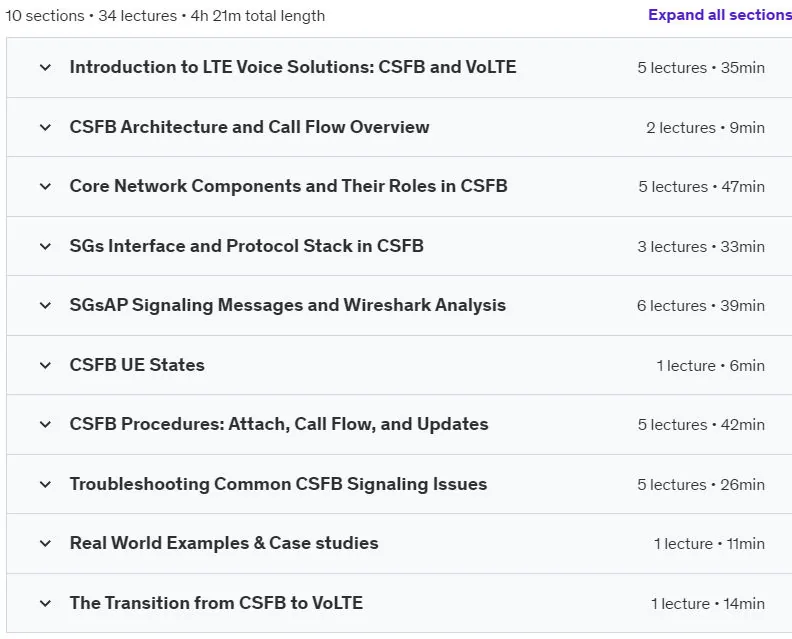This screenshot has height=639, width=792.
Task: Expand the CSFB UE States chevron
Action: [45, 365]
